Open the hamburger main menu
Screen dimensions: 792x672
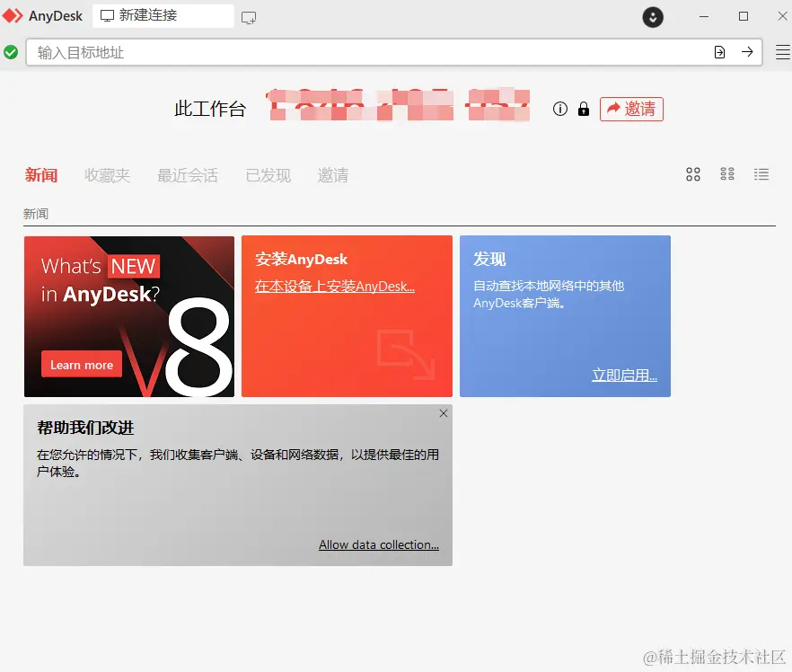tap(783, 52)
